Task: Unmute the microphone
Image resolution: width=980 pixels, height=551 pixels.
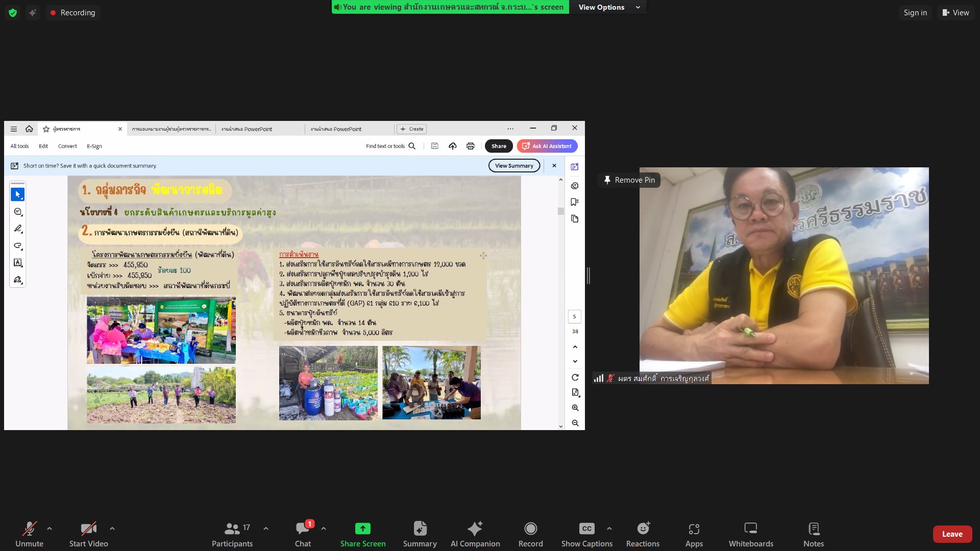Action: [29, 534]
